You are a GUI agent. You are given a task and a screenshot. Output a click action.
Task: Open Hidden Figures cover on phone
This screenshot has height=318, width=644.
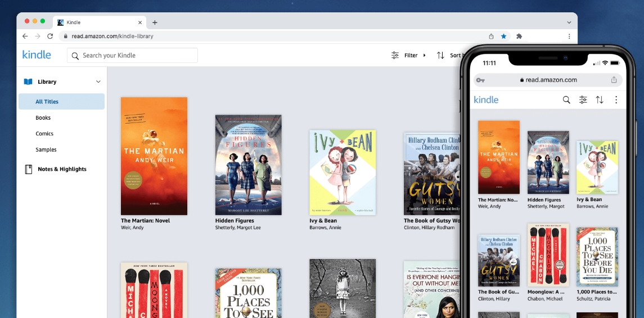tap(548, 162)
